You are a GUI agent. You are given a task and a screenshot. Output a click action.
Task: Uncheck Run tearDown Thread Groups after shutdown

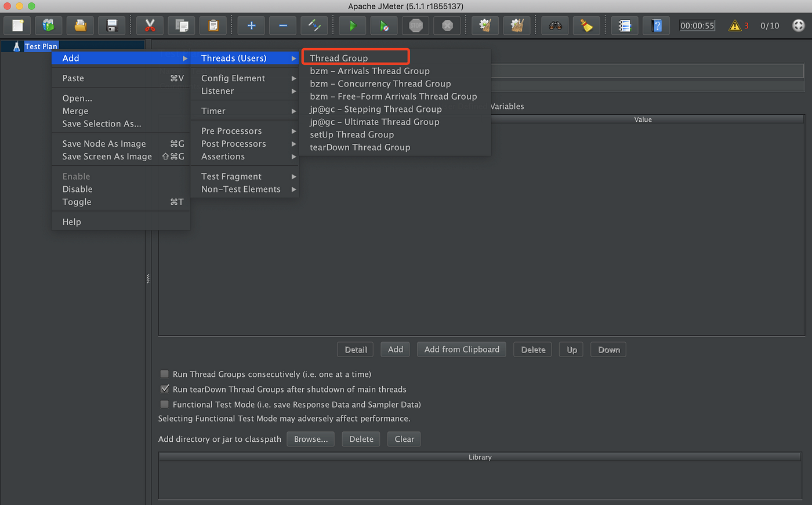coord(165,388)
